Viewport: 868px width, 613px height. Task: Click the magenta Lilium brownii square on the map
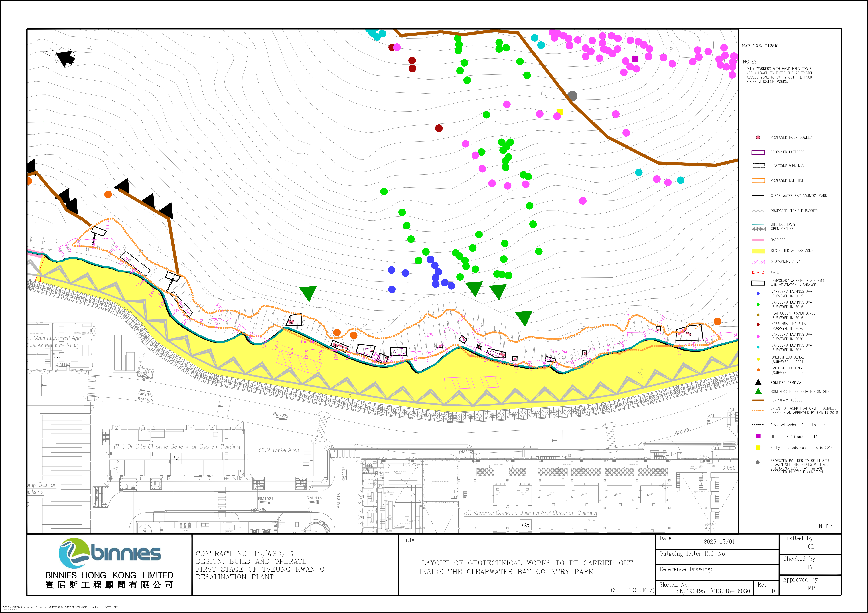[x=636, y=59]
